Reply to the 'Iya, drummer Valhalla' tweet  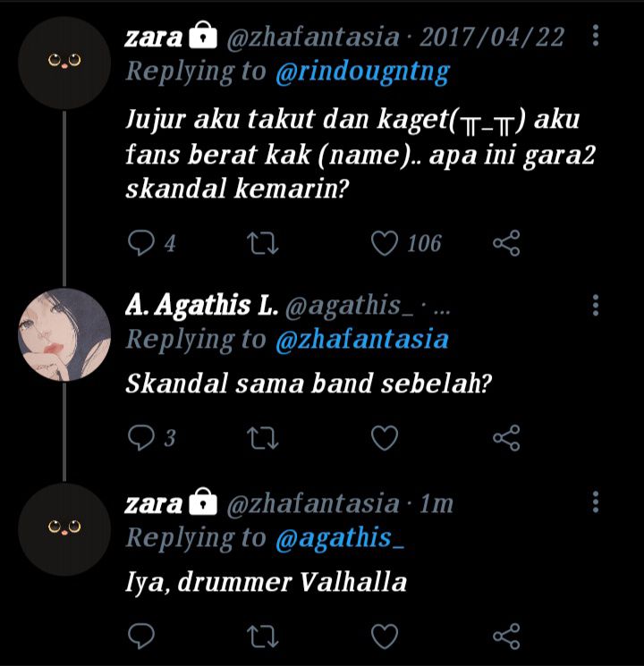click(141, 636)
